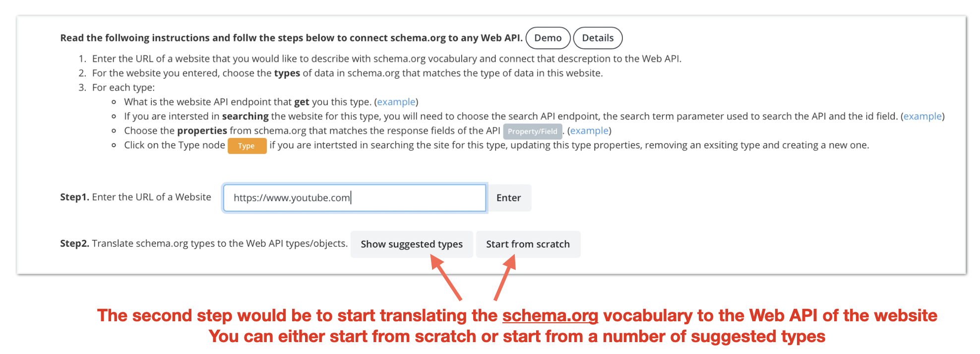The height and width of the screenshot is (354, 980).
Task: Click the orange Type node badge
Action: 246,146
